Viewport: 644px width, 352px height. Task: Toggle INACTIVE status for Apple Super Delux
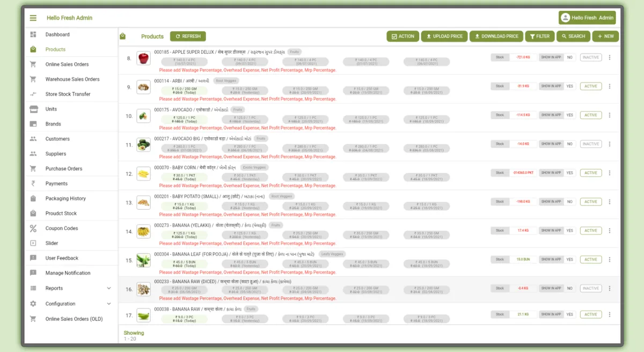point(591,57)
